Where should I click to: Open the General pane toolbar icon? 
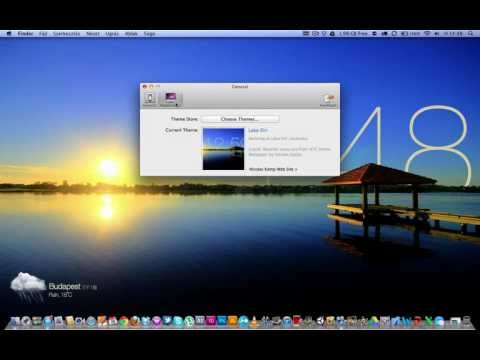point(150,99)
